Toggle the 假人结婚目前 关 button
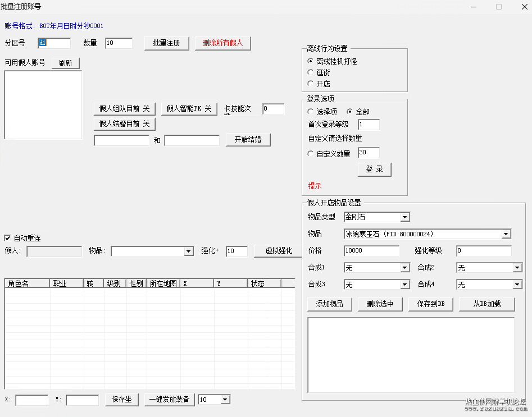 tap(125, 123)
